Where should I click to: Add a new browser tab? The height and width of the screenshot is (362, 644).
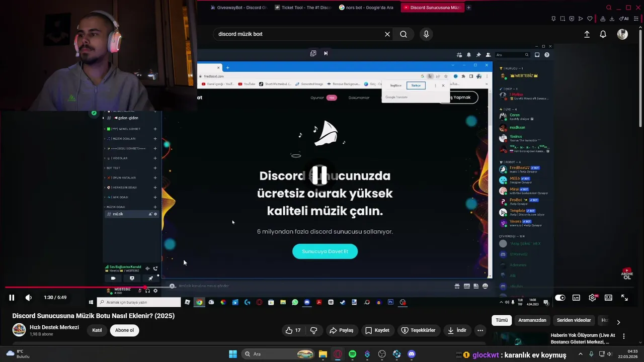point(468,8)
